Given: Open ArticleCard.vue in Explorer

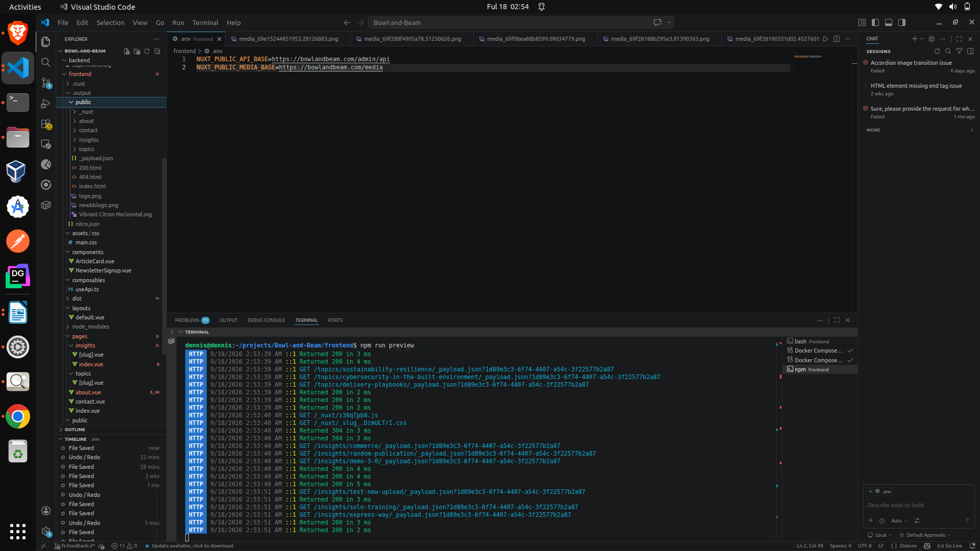Looking at the screenshot, I should coord(95,261).
